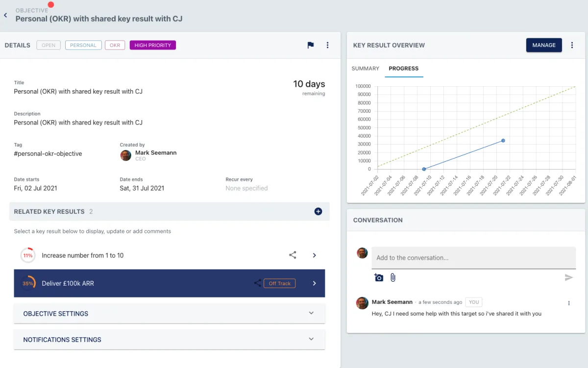Screen dimensions: 588x368
Task: Click the first data point on progress chart
Action: pos(424,169)
